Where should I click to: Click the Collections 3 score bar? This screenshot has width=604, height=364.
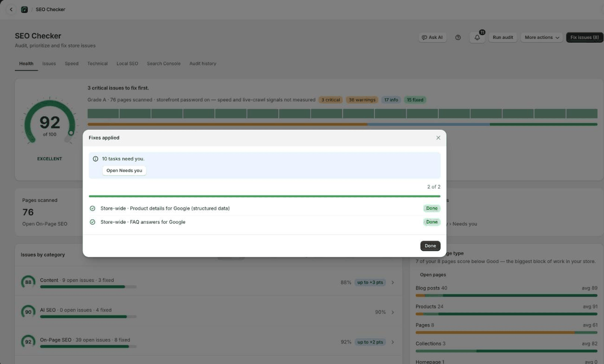[506, 351]
